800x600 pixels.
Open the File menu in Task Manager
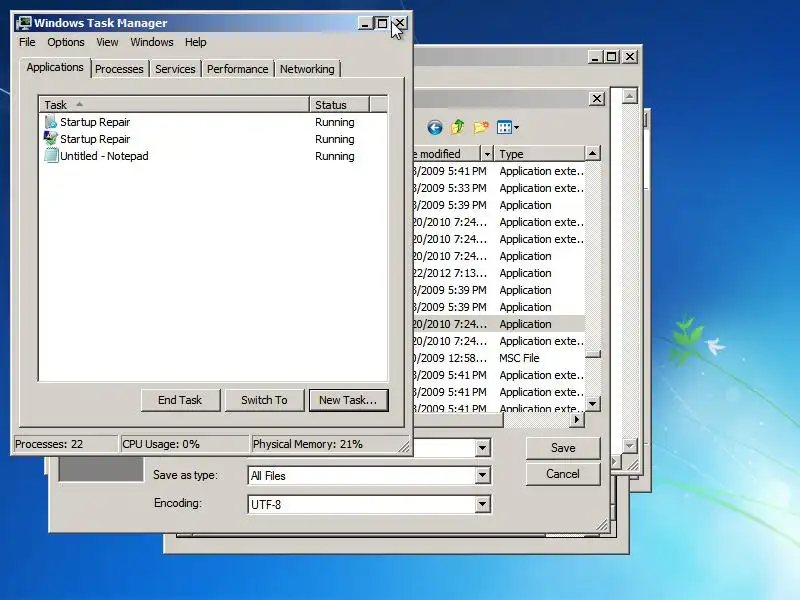pyautogui.click(x=27, y=42)
